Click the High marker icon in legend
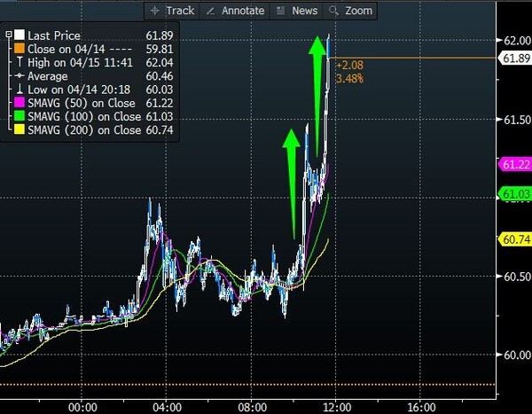Screen dimensions: 532x414 point(20,63)
